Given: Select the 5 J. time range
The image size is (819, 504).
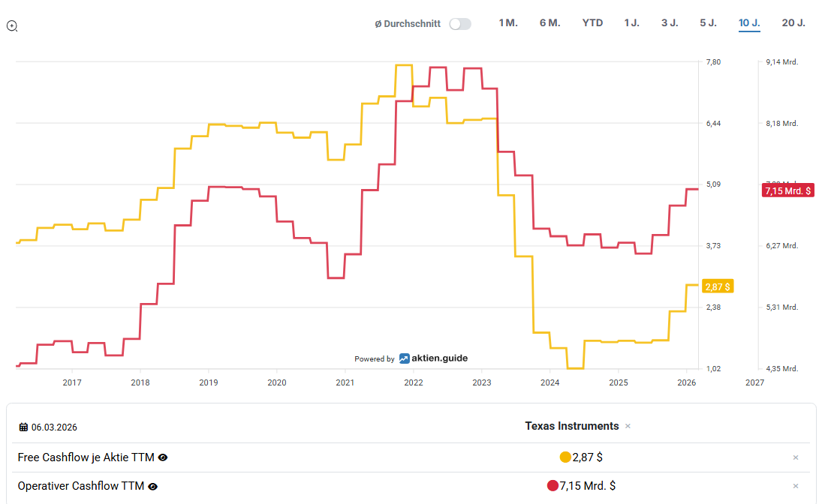Looking at the screenshot, I should coord(708,23).
